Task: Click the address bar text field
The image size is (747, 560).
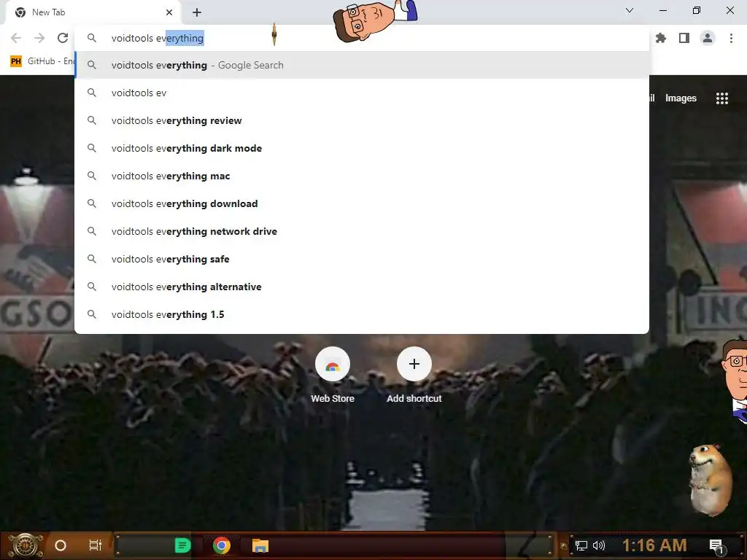Action: coord(362,38)
